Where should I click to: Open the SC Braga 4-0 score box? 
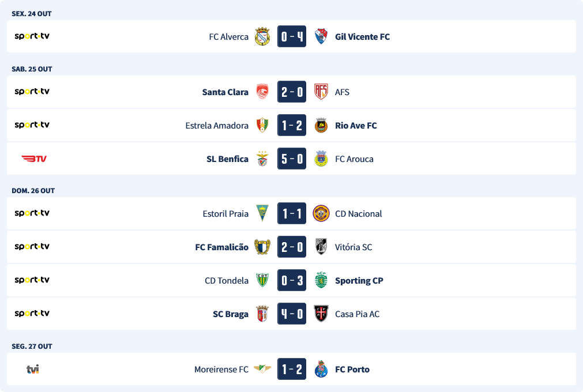[x=292, y=314]
